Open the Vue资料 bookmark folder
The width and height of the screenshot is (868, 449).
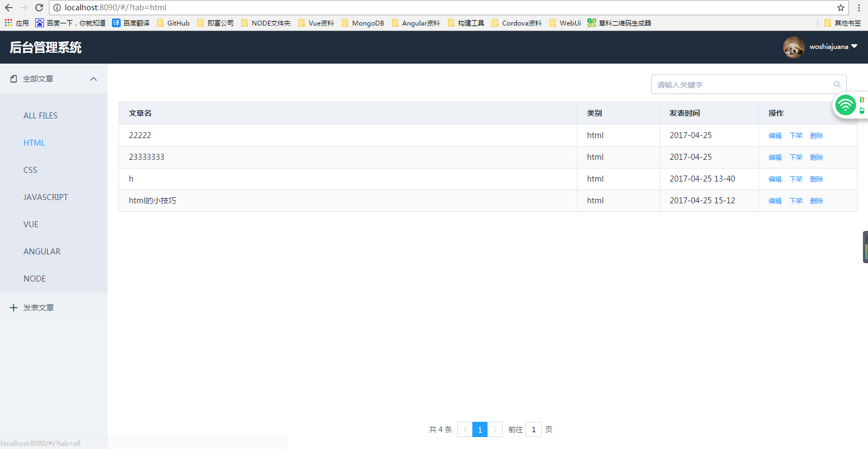tap(316, 23)
